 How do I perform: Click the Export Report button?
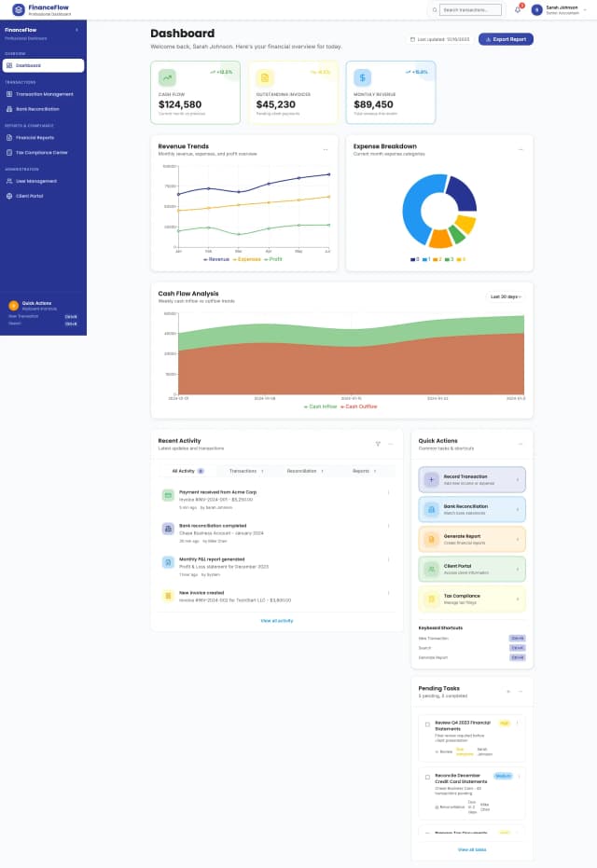tap(506, 39)
